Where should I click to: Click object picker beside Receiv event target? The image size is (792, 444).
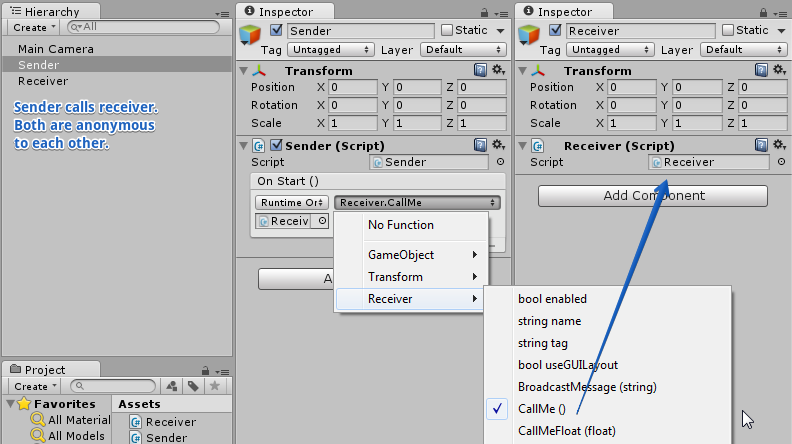[322, 221]
